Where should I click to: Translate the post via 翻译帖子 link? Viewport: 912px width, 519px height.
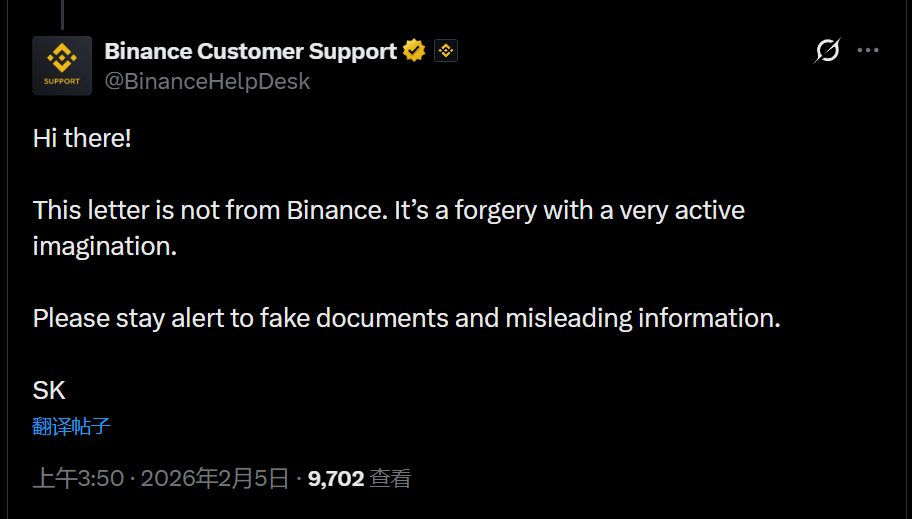coord(71,427)
